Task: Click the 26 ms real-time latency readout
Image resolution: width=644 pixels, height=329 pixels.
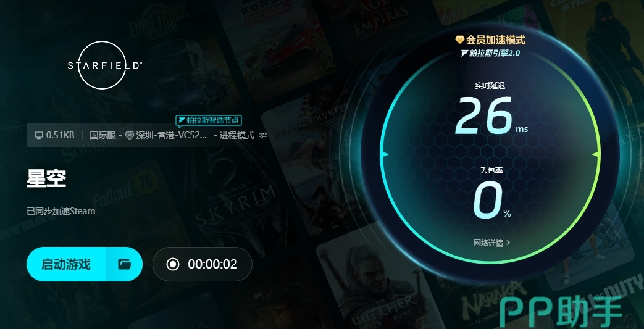Action: click(x=491, y=116)
